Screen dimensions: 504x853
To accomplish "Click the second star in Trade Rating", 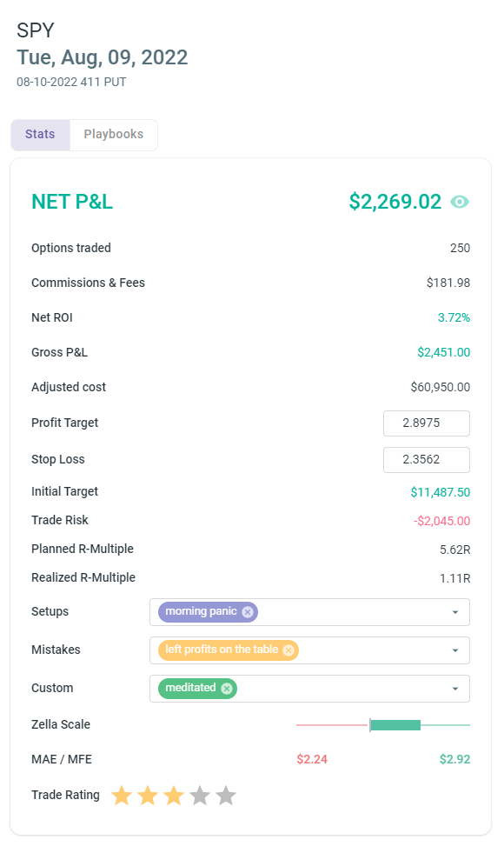I will point(147,794).
